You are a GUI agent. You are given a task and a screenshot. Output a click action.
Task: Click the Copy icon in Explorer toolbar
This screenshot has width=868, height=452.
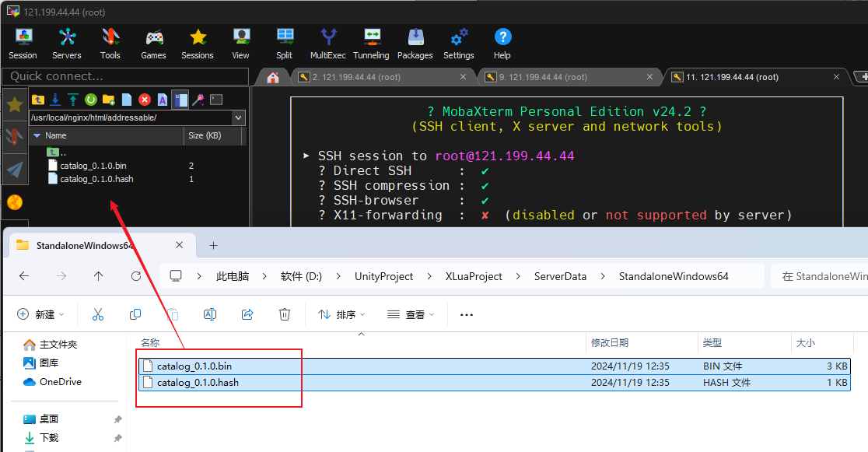tap(135, 314)
